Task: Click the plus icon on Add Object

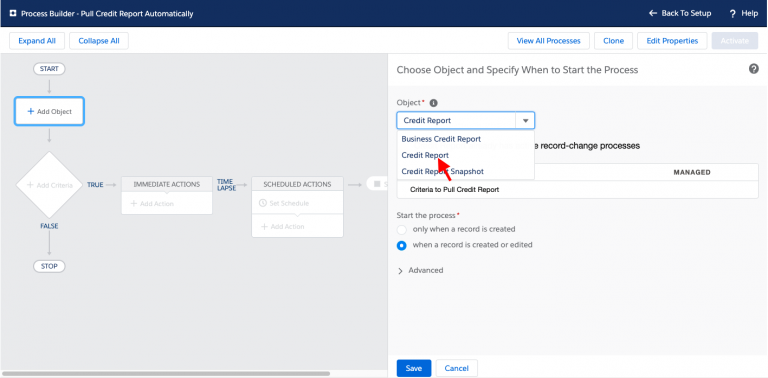Action: click(30, 111)
